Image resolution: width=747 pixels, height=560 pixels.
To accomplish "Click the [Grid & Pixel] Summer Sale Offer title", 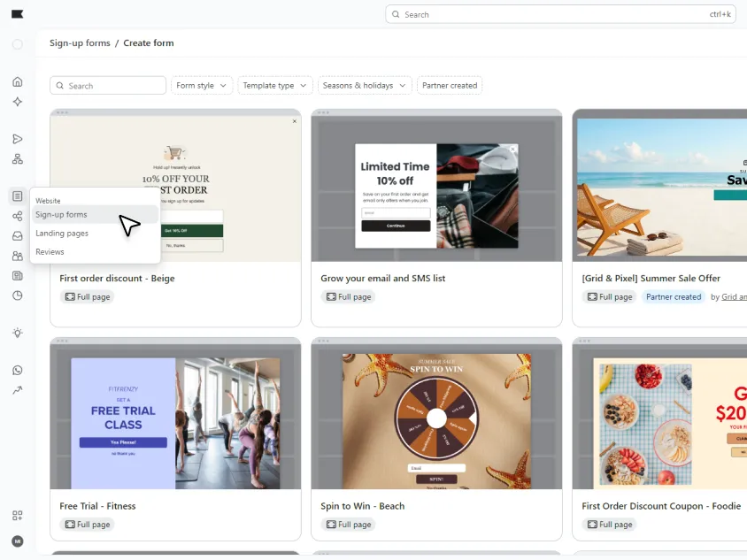I will pyautogui.click(x=651, y=278).
